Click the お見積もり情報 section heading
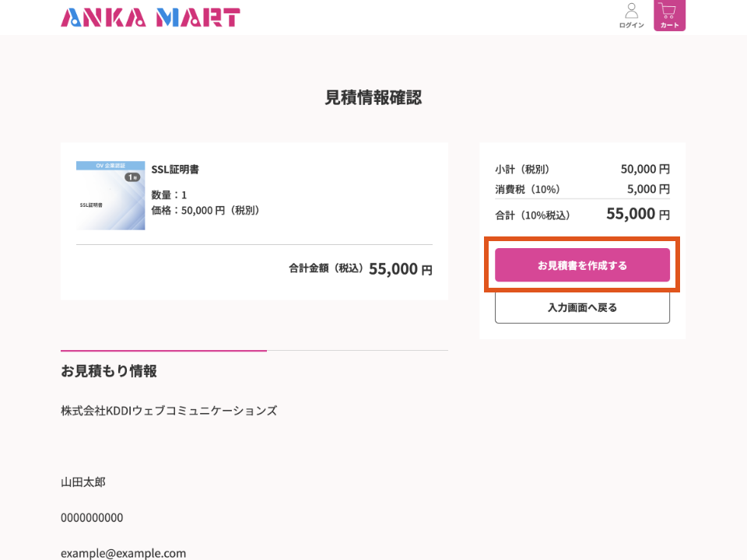Viewport: 747px width, 560px height. [x=109, y=371]
